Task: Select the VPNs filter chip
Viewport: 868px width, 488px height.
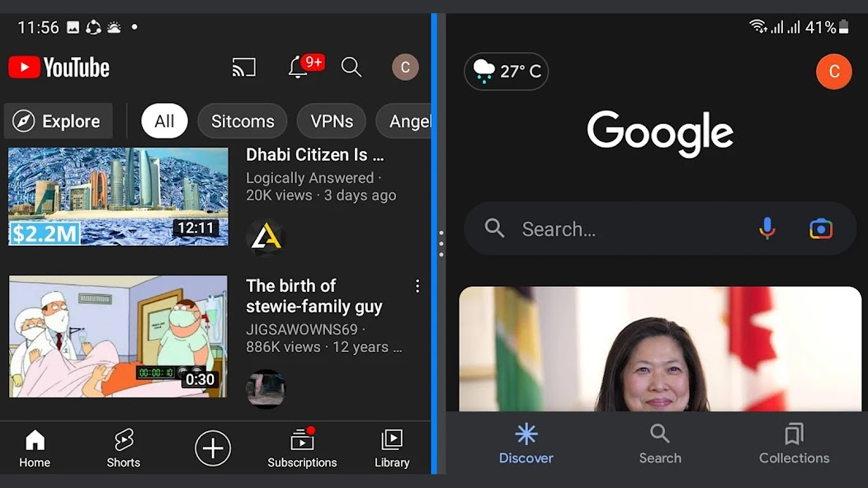Action: (x=331, y=121)
